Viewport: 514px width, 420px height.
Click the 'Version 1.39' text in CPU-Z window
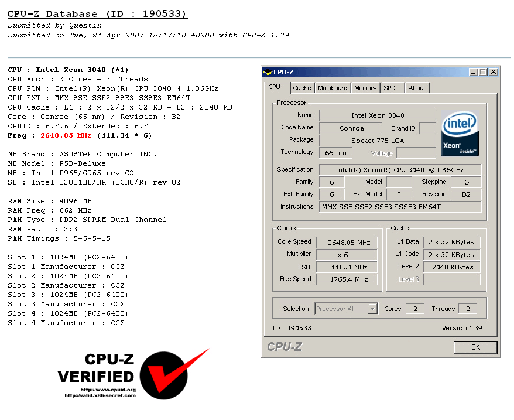[461, 328]
